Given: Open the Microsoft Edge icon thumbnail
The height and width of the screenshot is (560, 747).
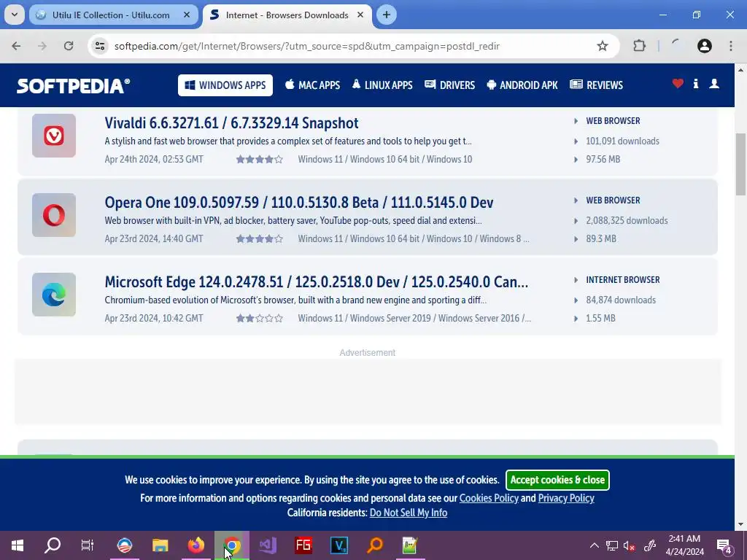Looking at the screenshot, I should click(x=54, y=295).
